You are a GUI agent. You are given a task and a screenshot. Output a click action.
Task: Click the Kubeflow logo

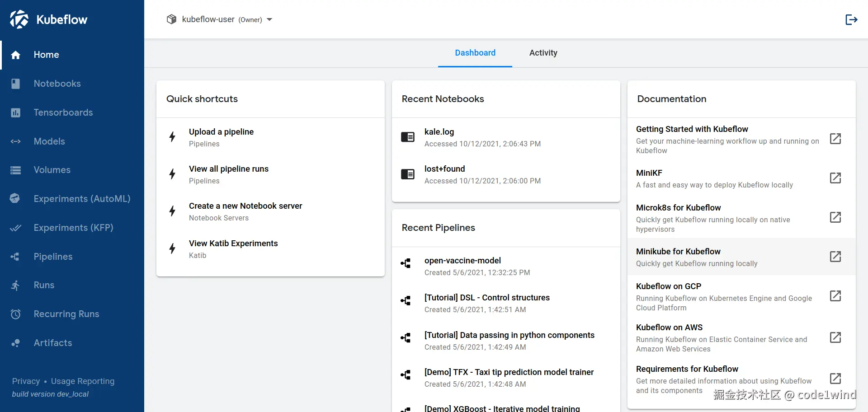click(x=19, y=19)
